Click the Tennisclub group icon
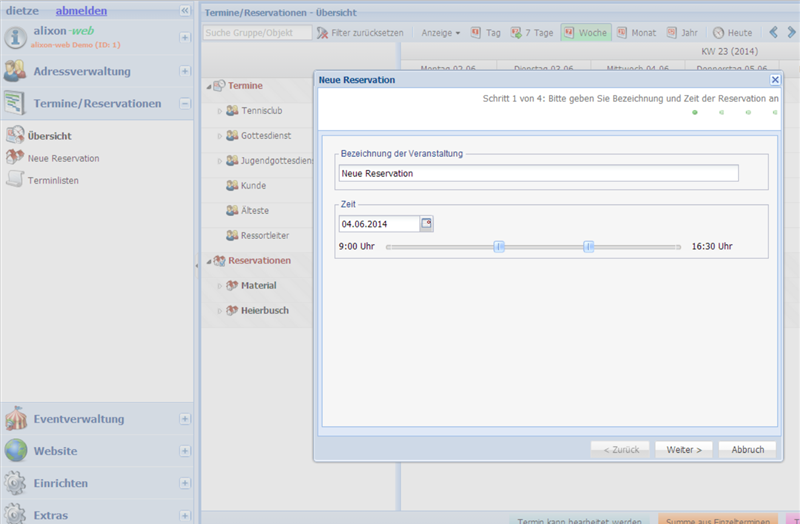Image resolution: width=800 pixels, height=524 pixels. 232,110
